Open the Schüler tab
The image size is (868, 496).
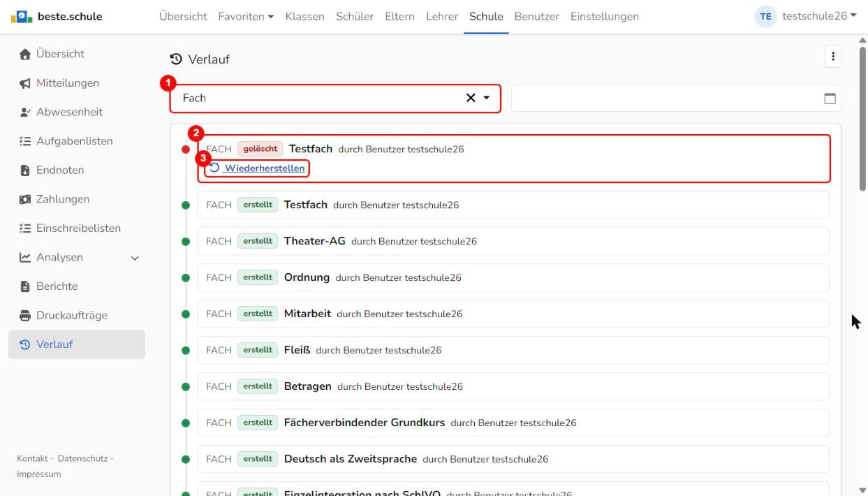(355, 16)
